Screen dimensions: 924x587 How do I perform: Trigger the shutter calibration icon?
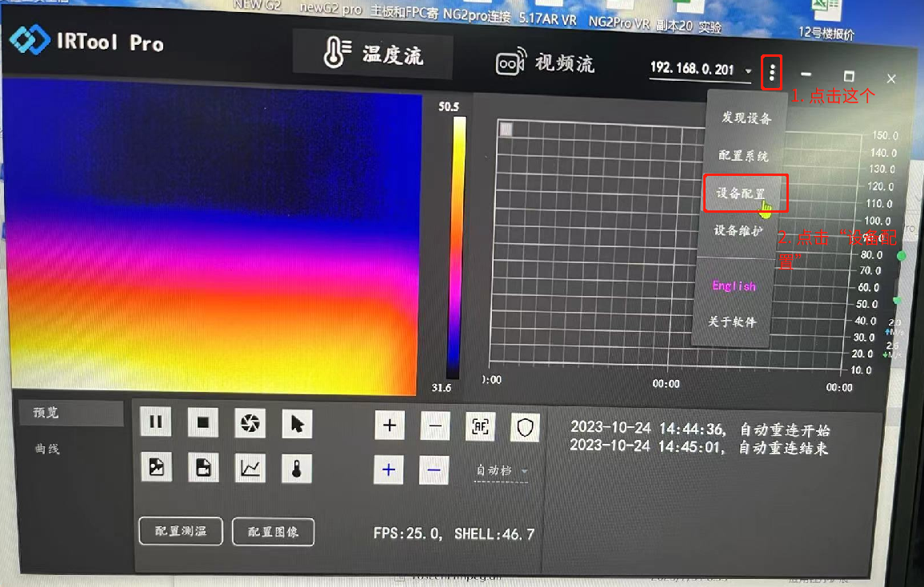250,422
